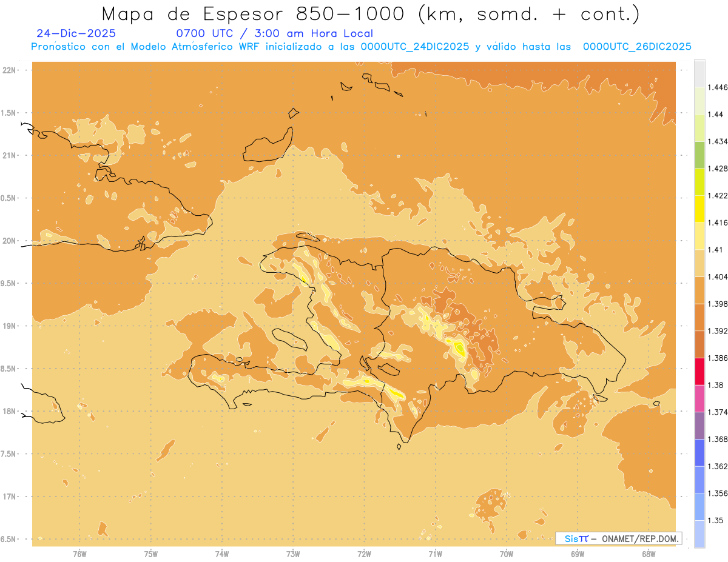Pick the red colorbar segment between 1.38 and 1.386

699,371
